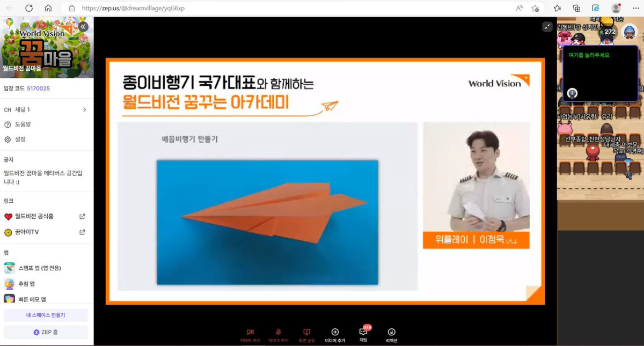Click the entry code 5170025
The width and height of the screenshot is (644, 346).
pos(38,88)
